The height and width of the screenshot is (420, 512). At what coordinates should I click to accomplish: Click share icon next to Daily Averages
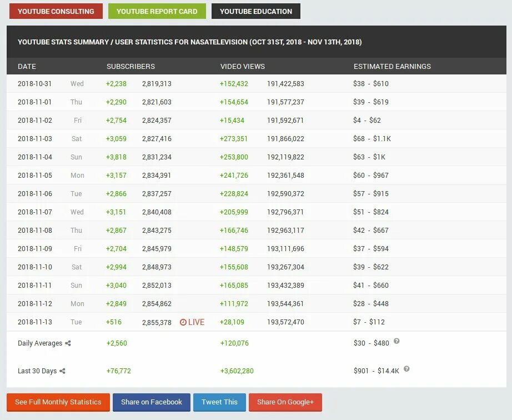coord(68,343)
